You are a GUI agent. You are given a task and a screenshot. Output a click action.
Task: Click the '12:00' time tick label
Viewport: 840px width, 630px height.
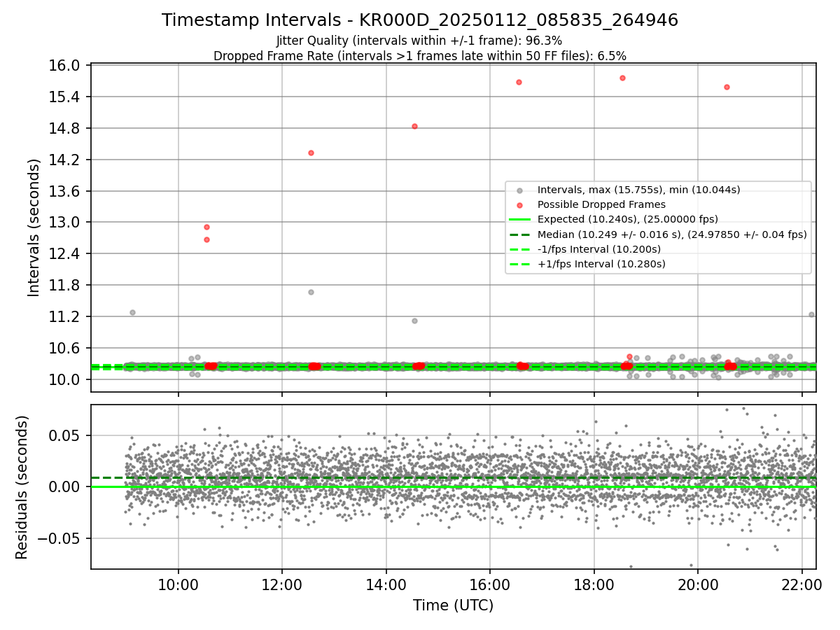(x=282, y=584)
